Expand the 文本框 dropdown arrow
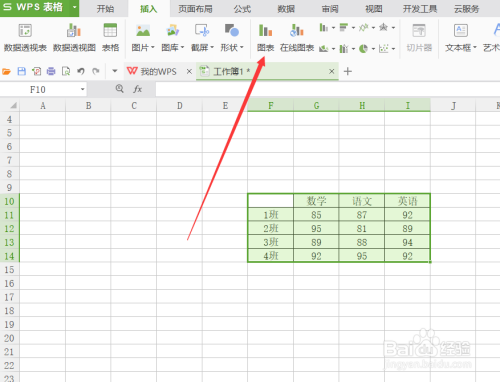The width and height of the screenshot is (500, 382). [475, 47]
